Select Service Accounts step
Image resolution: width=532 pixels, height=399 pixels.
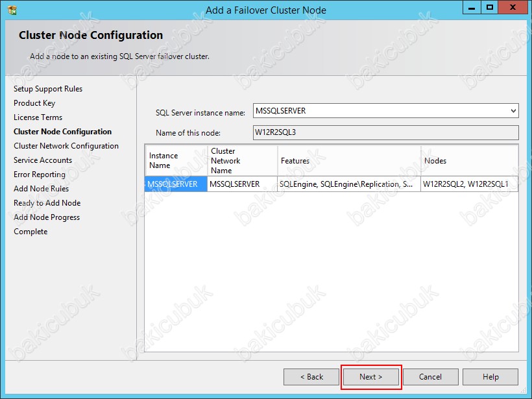point(43,160)
